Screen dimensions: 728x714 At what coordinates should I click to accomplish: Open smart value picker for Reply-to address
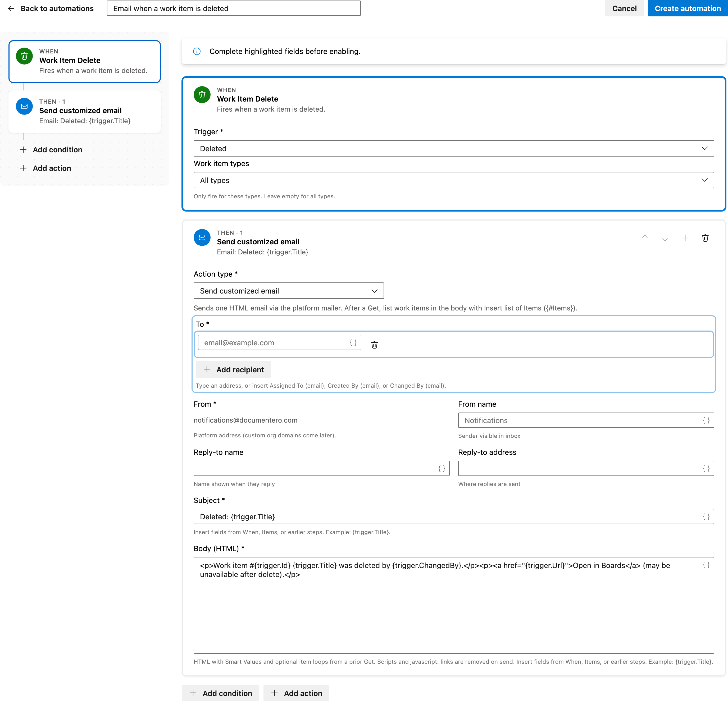pyautogui.click(x=706, y=468)
